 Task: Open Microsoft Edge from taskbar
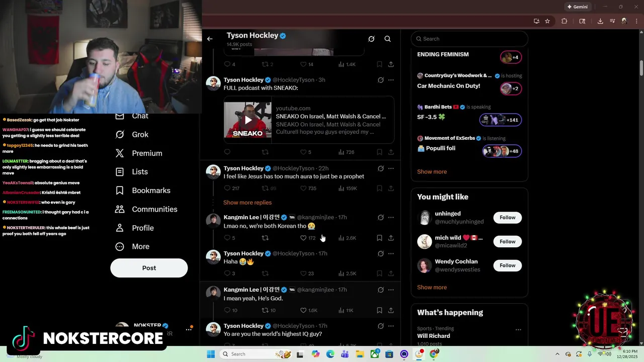pos(330,354)
